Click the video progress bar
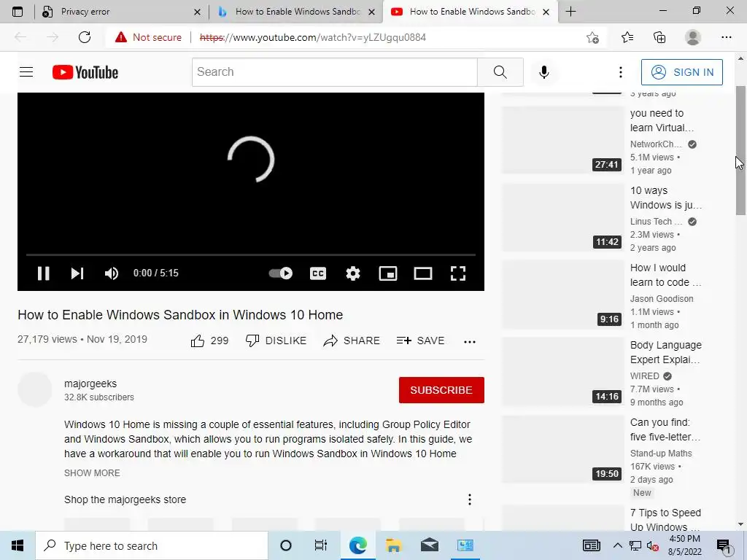The height and width of the screenshot is (560, 747). pos(251,255)
